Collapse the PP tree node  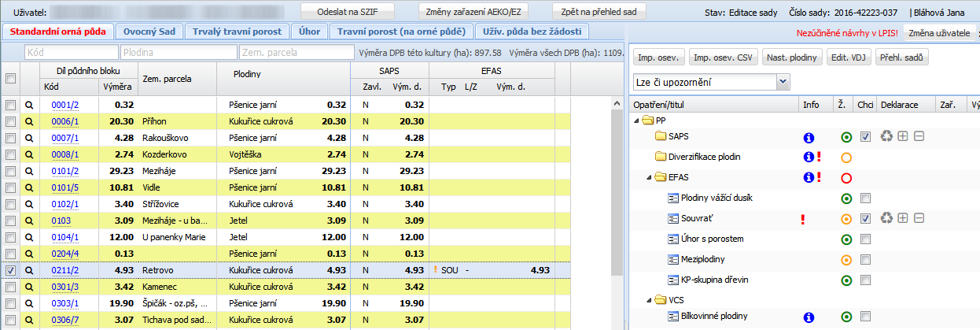click(636, 120)
